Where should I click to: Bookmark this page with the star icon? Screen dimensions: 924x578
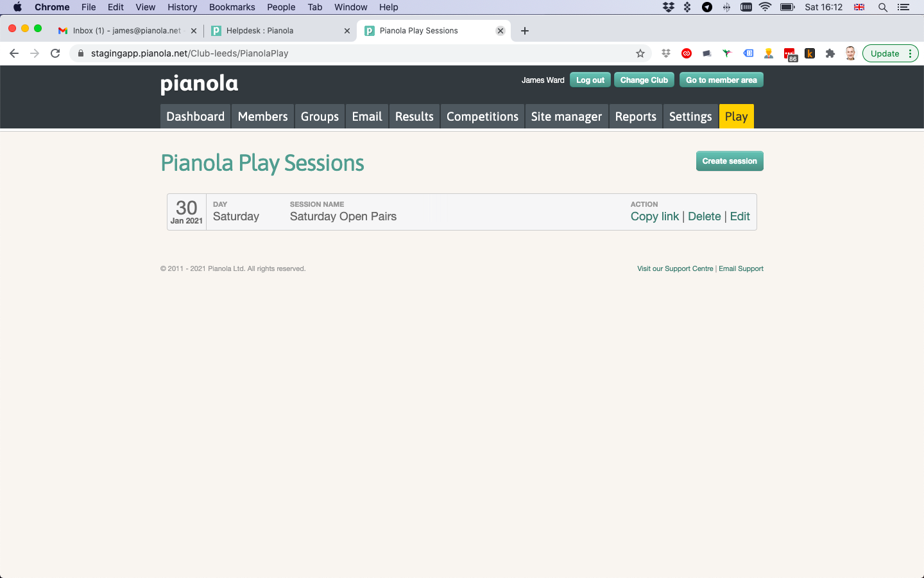pyautogui.click(x=640, y=53)
